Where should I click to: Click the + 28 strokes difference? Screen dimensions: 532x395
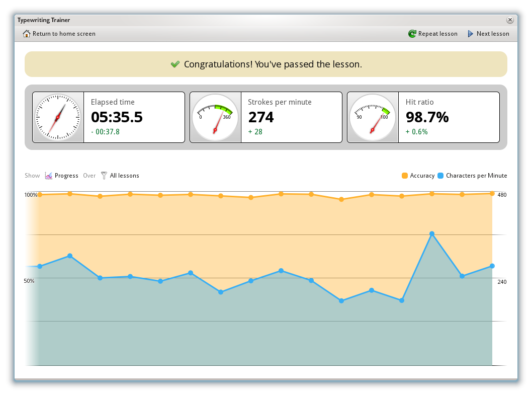point(255,132)
